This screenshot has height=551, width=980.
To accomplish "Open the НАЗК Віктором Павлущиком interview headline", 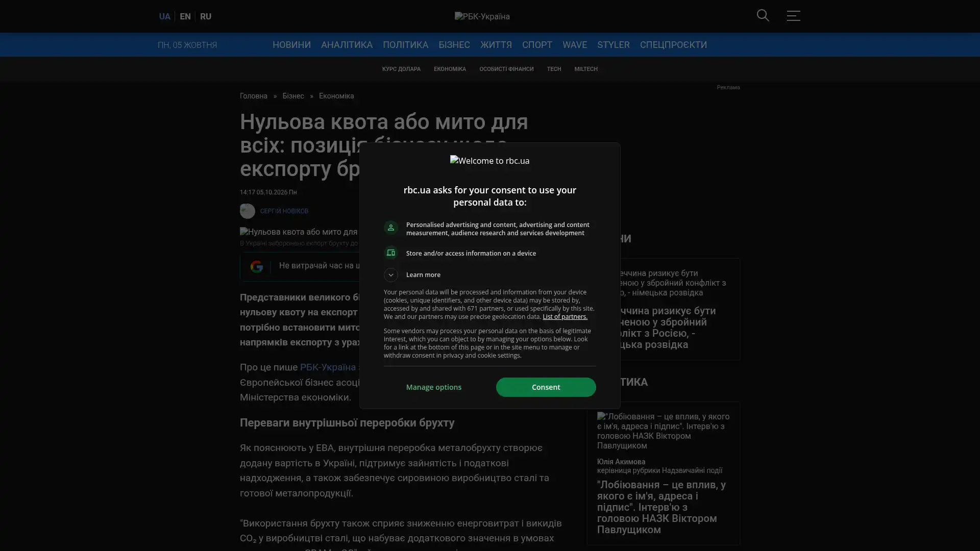I will [661, 507].
